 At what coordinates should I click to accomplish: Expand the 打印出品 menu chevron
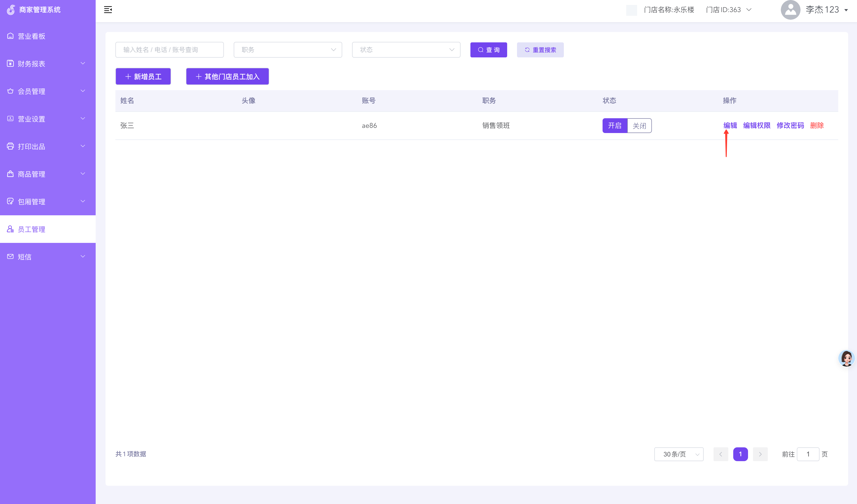(83, 146)
